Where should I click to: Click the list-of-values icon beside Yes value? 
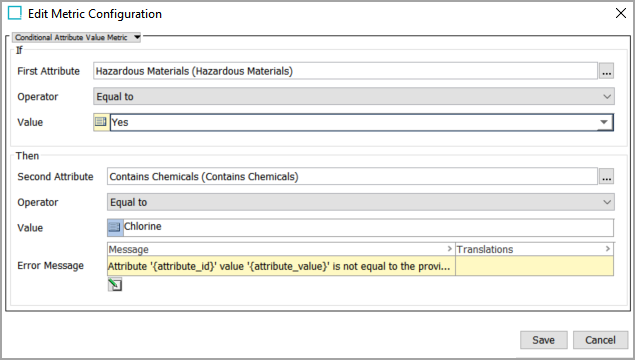tap(101, 122)
